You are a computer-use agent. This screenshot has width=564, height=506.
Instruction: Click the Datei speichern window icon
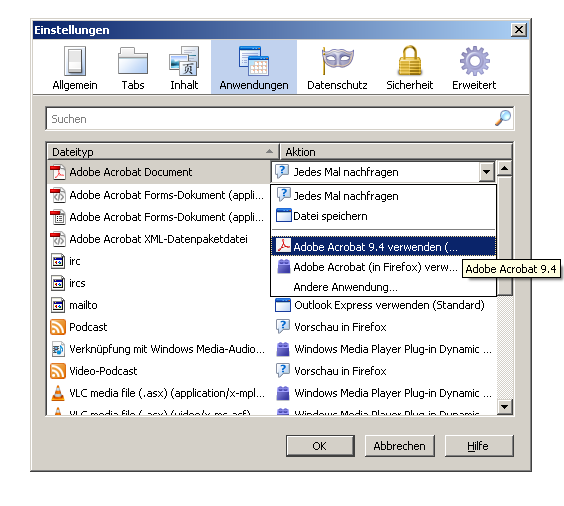283,216
